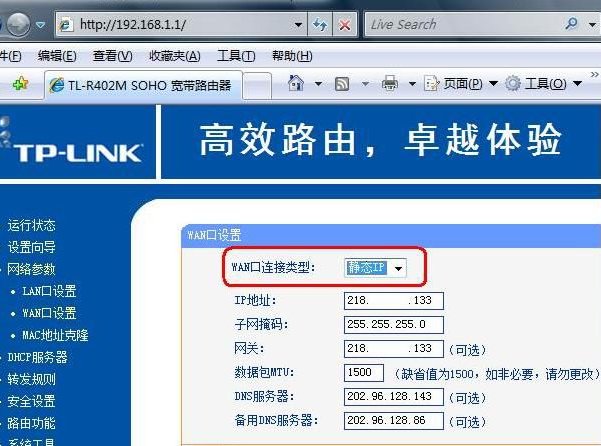Click the DNS服务器 field with 202.96.128.143

394,397
